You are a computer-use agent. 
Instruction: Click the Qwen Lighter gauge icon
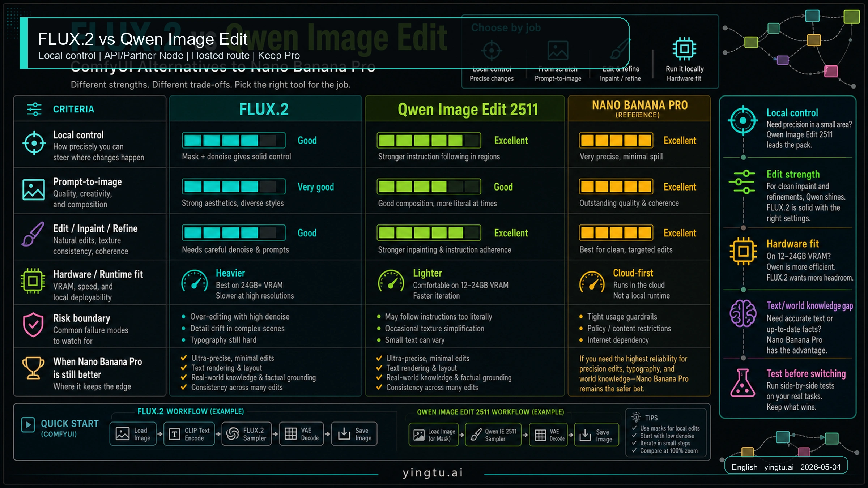pyautogui.click(x=391, y=281)
